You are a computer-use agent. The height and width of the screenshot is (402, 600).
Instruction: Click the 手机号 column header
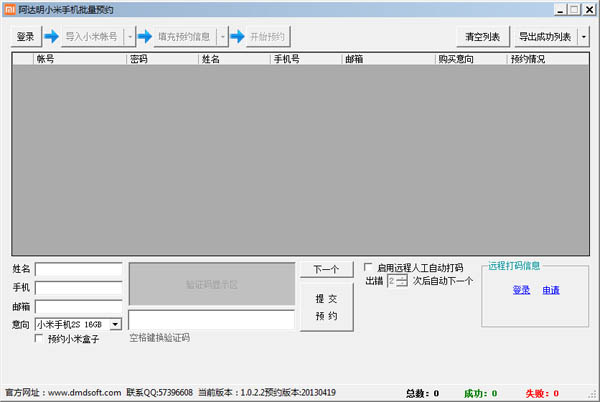[x=306, y=59]
